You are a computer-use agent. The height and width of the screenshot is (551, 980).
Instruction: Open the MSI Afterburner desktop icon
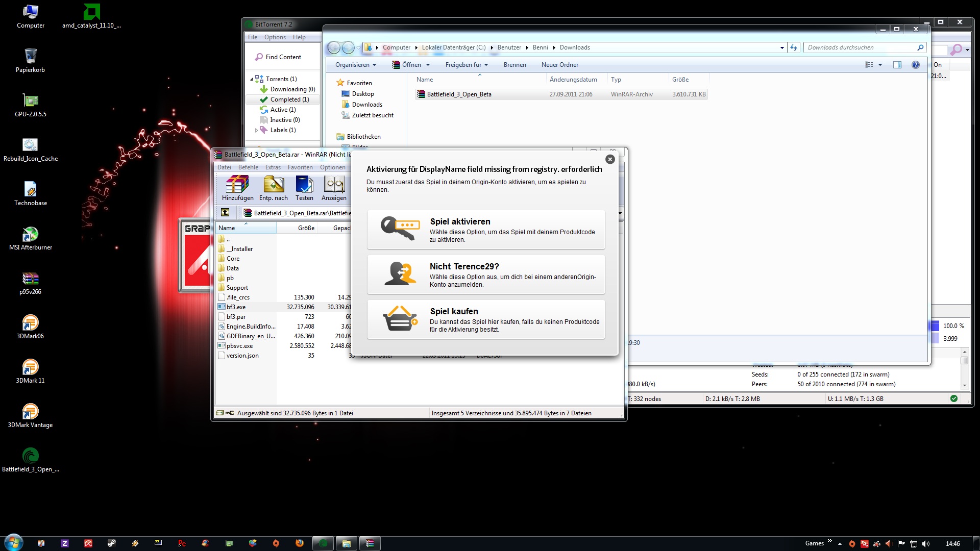tap(31, 238)
